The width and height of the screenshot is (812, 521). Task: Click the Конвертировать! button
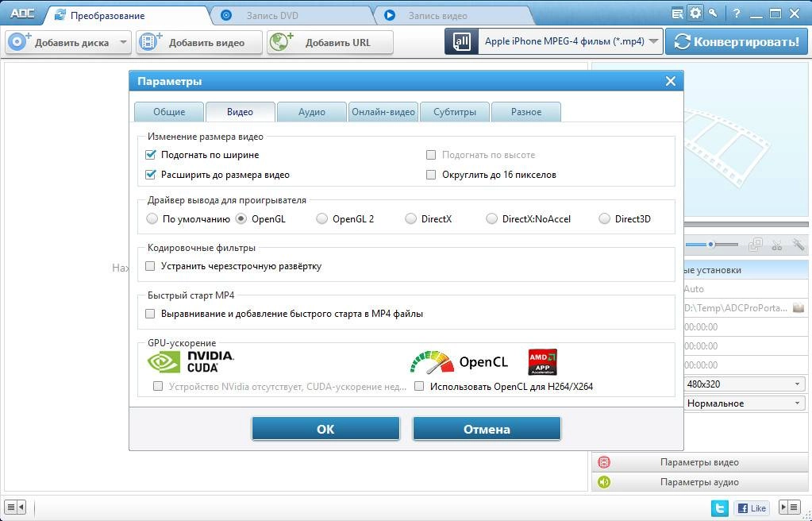coord(737,41)
